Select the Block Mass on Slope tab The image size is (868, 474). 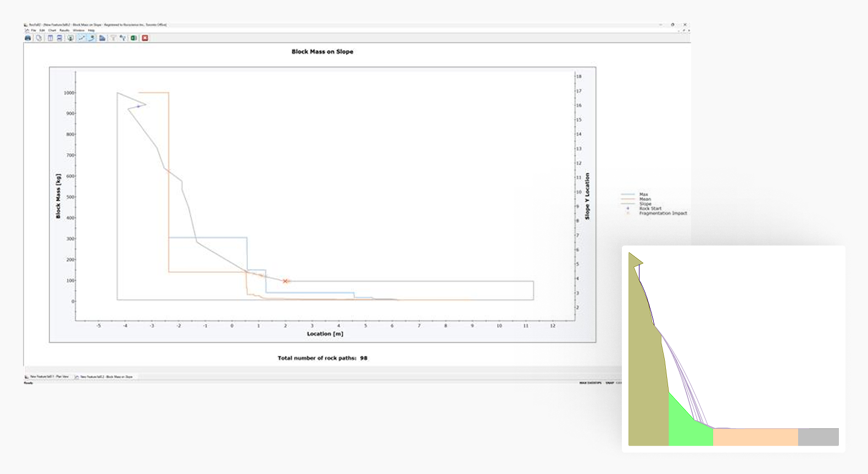[x=104, y=377]
